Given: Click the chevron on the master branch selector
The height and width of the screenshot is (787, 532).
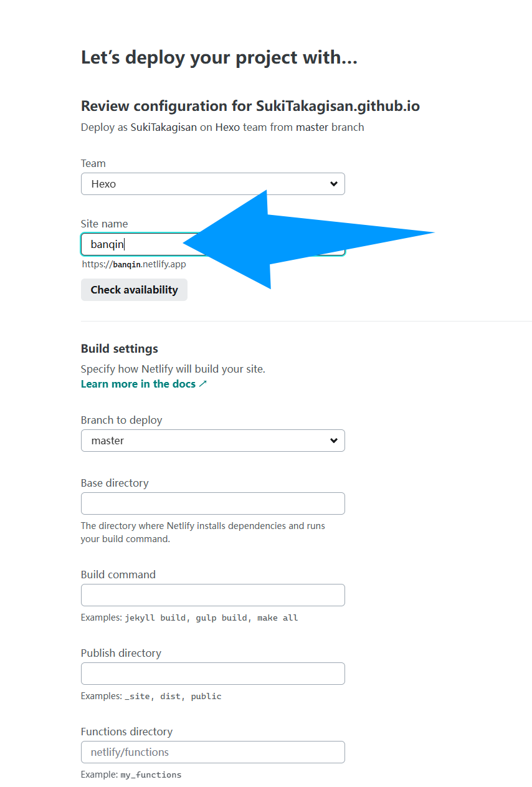Looking at the screenshot, I should 334,441.
